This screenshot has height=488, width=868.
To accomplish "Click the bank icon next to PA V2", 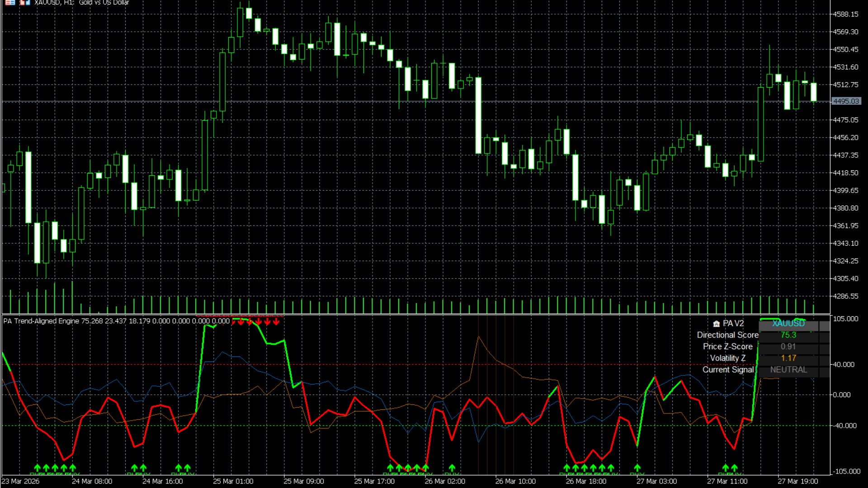I will click(x=716, y=324).
